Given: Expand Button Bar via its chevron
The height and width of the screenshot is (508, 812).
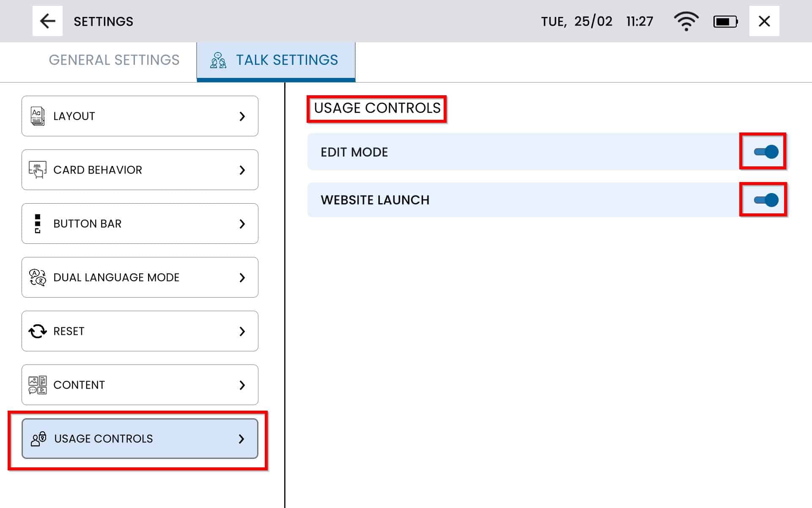Looking at the screenshot, I should (242, 224).
